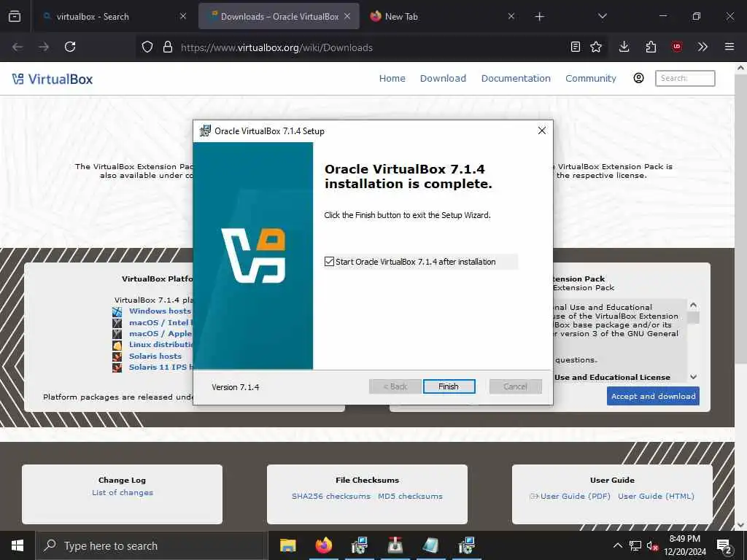Click the site security padlock icon
This screenshot has width=747, height=560.
[167, 47]
